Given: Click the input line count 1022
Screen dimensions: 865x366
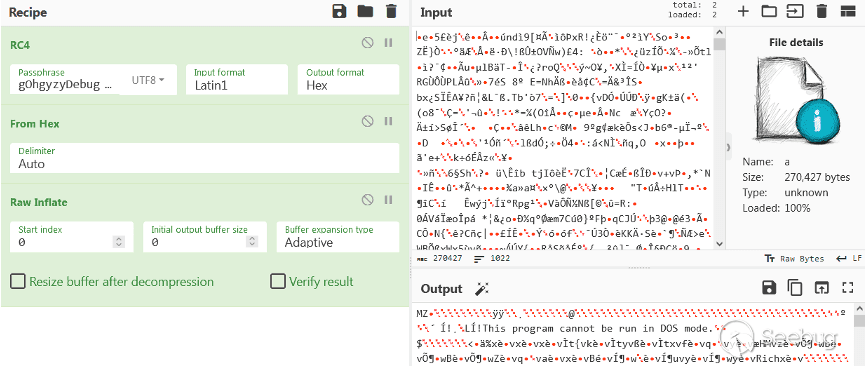Looking at the screenshot, I should click(x=492, y=258).
